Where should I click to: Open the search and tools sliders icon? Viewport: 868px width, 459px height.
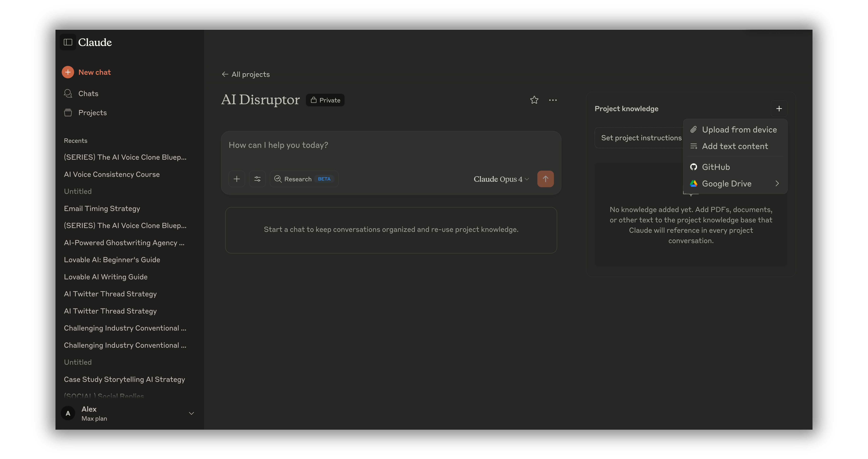coord(258,179)
